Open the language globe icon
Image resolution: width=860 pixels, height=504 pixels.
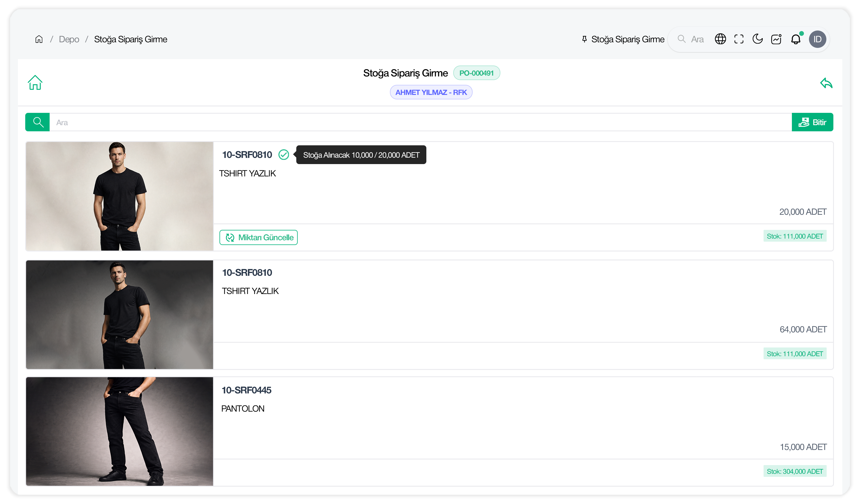click(x=720, y=39)
